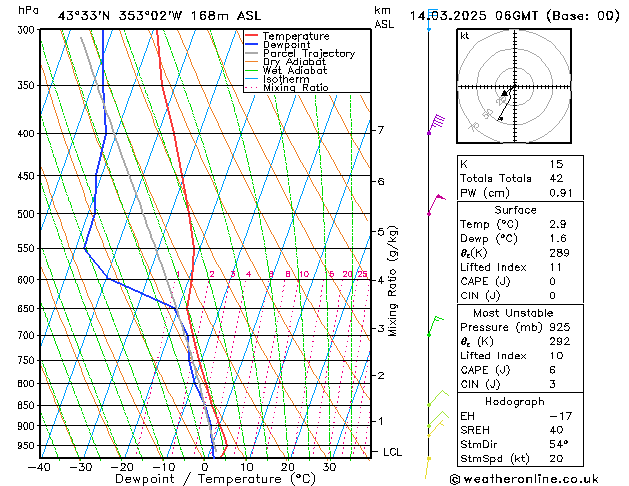Click the yellow surface wind barb

point(428,468)
